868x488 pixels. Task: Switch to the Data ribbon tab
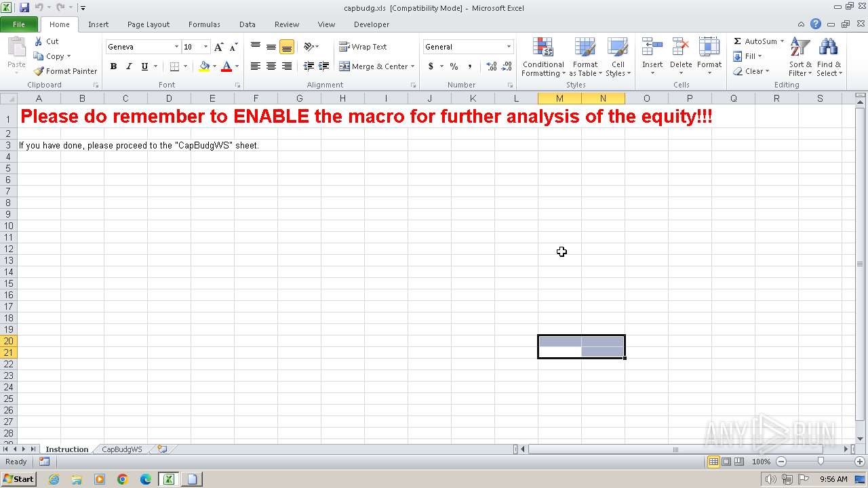click(248, 24)
